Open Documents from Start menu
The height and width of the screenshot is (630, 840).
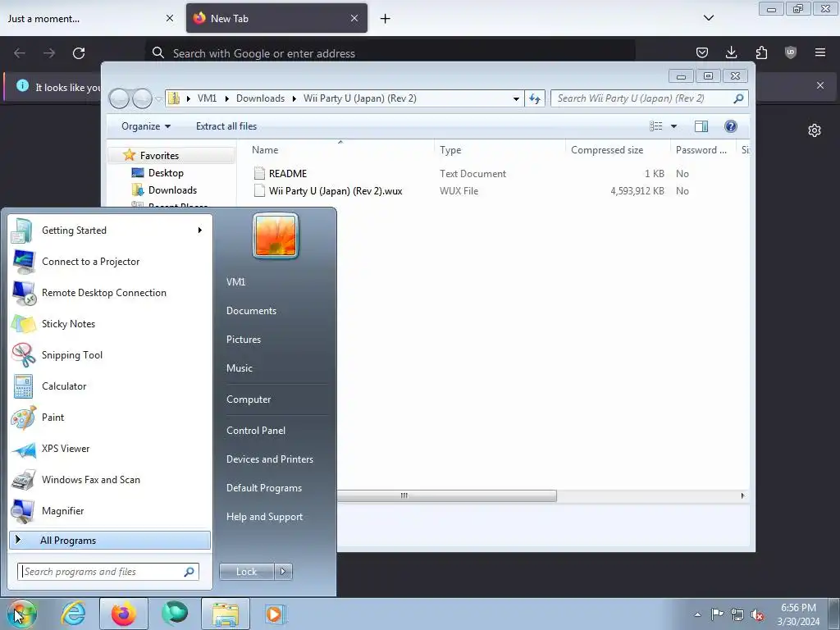pos(251,311)
